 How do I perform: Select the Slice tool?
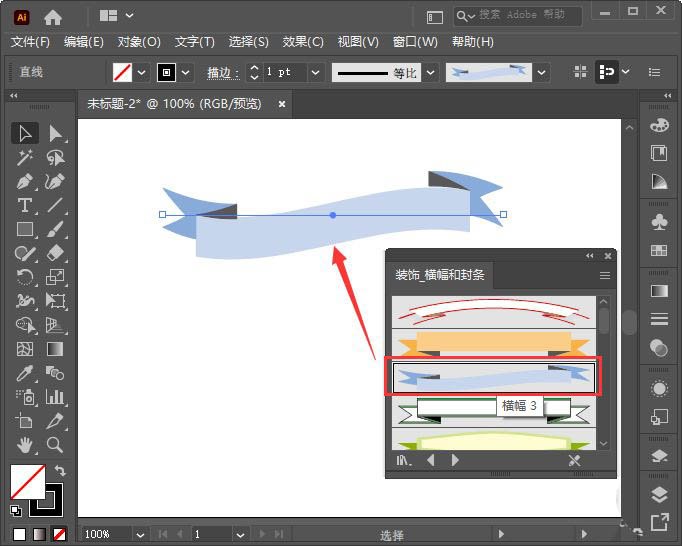pos(55,421)
